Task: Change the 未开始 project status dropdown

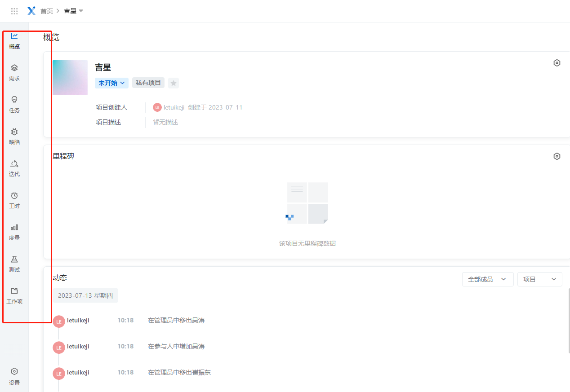Action: coord(111,83)
